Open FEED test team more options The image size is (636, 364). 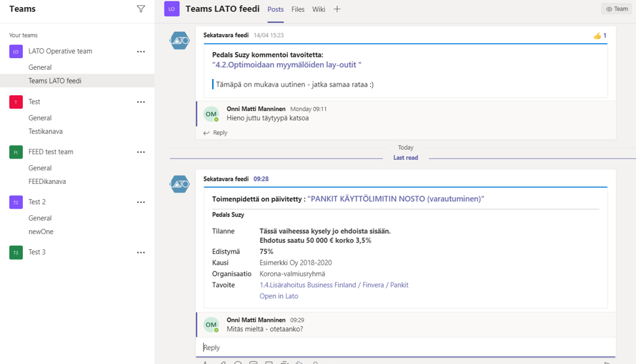pos(141,152)
